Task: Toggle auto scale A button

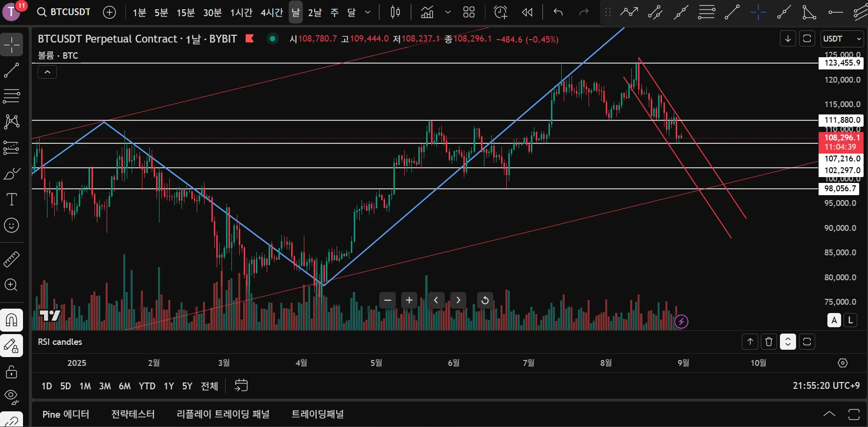Action: [x=834, y=320]
